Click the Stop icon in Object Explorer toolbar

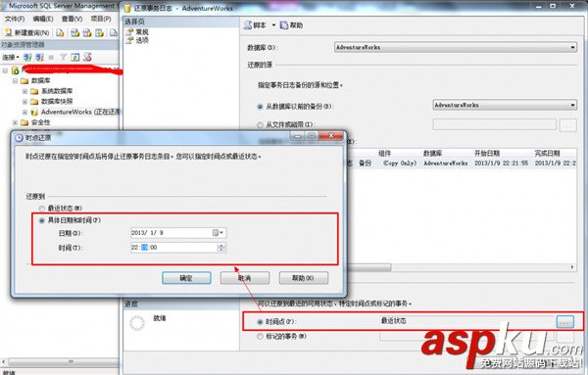pyautogui.click(x=51, y=58)
